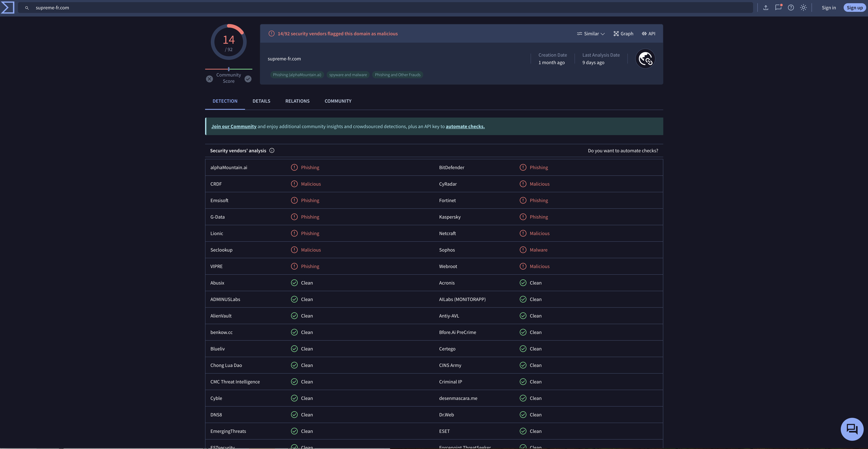Click the search magnifier icon

27,8
